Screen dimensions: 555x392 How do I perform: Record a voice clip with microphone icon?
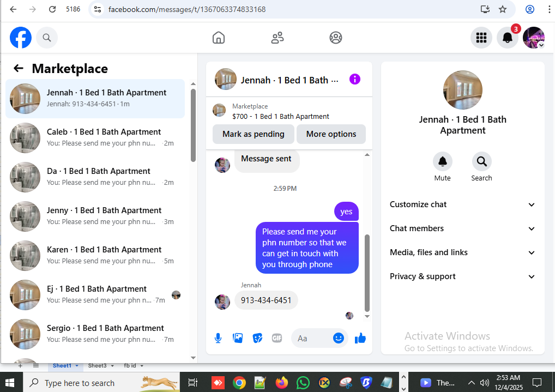[x=218, y=339]
